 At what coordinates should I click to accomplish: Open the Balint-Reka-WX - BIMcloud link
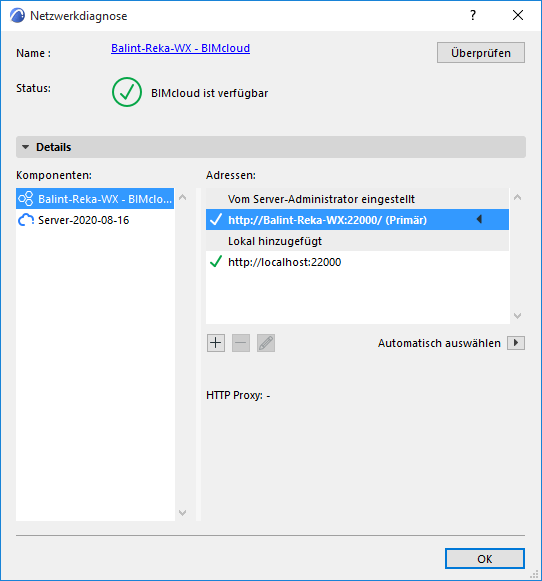pyautogui.click(x=180, y=48)
